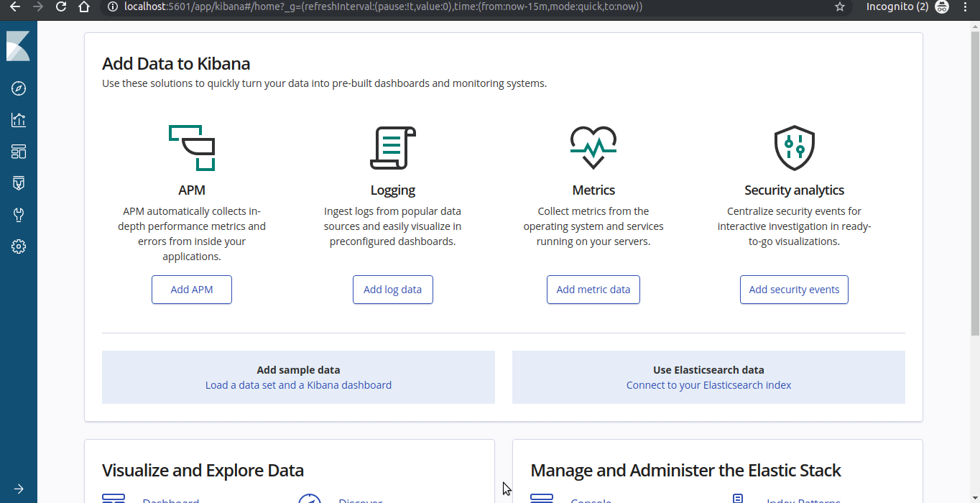Click Visualize and Explore Data heading
Image resolution: width=980 pixels, height=503 pixels.
tap(203, 471)
